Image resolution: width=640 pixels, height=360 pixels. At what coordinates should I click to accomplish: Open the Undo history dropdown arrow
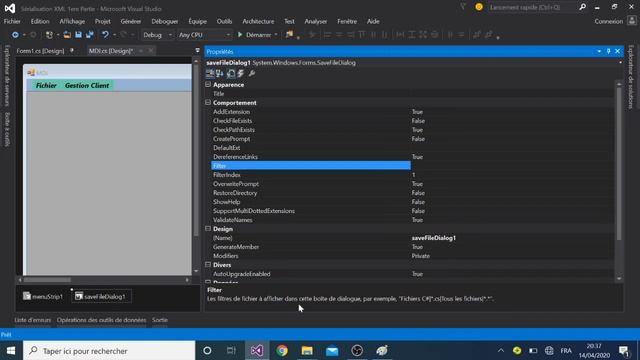[x=114, y=35]
